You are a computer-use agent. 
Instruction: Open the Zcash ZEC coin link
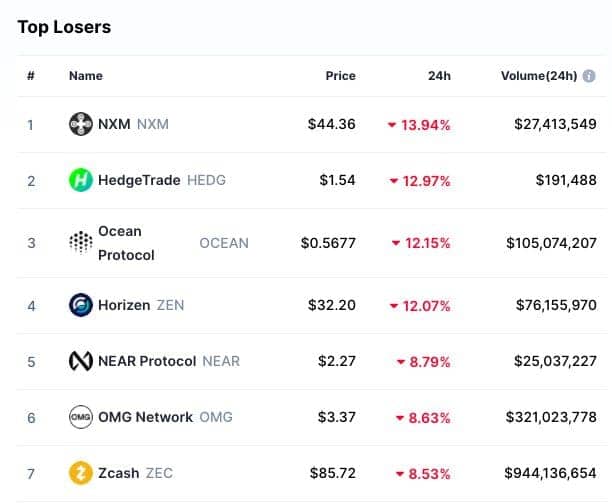pyautogui.click(x=135, y=473)
